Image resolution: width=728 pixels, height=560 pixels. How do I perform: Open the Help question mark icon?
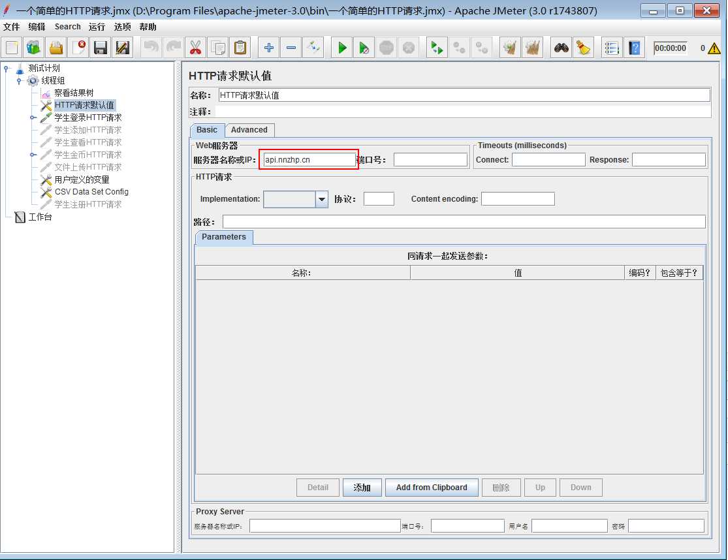tap(634, 48)
